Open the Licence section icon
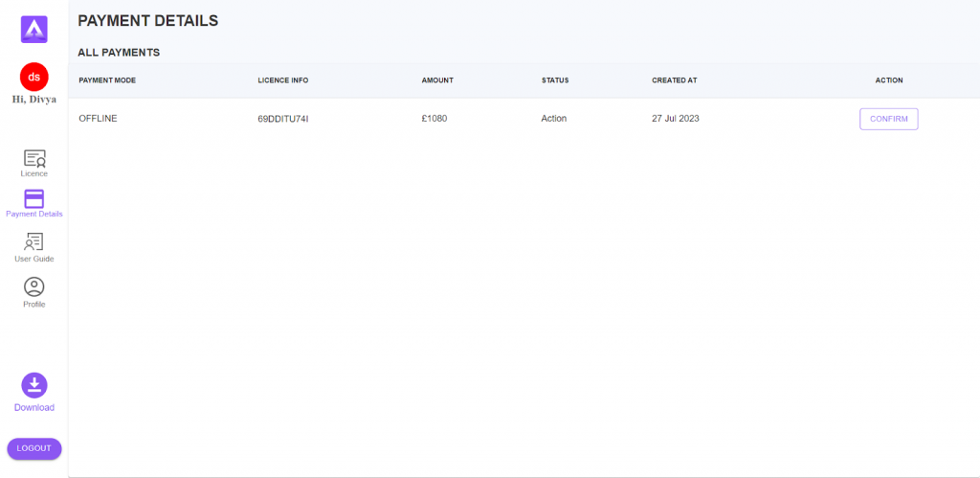 (x=34, y=158)
